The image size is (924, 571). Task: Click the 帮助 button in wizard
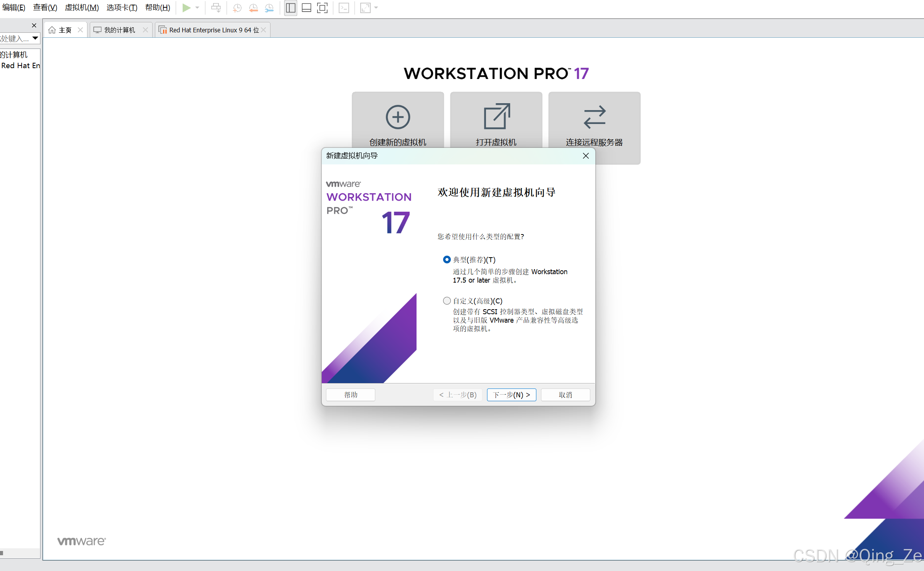point(351,395)
